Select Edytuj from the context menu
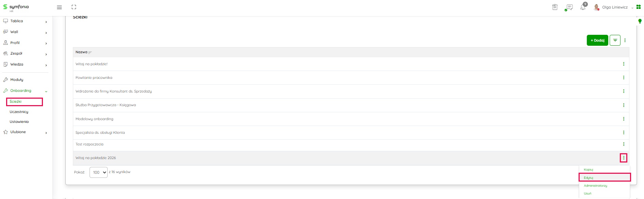This screenshot has width=644, height=199. (588, 177)
